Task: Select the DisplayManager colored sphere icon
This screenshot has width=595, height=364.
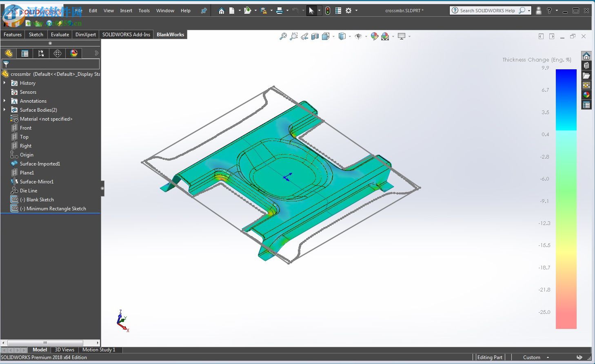Action: tap(74, 53)
